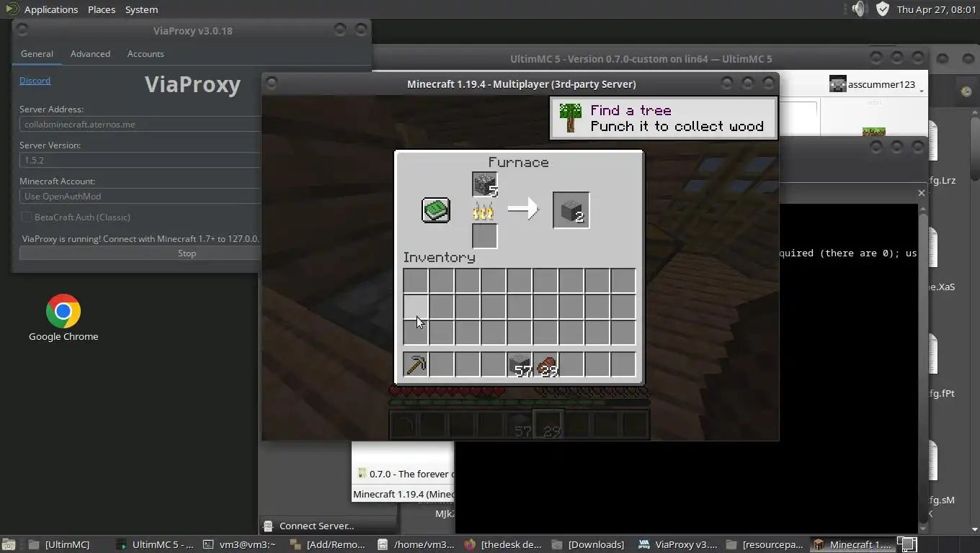Open the Discord link in ViaProxy
The image size is (980, 553).
point(35,81)
